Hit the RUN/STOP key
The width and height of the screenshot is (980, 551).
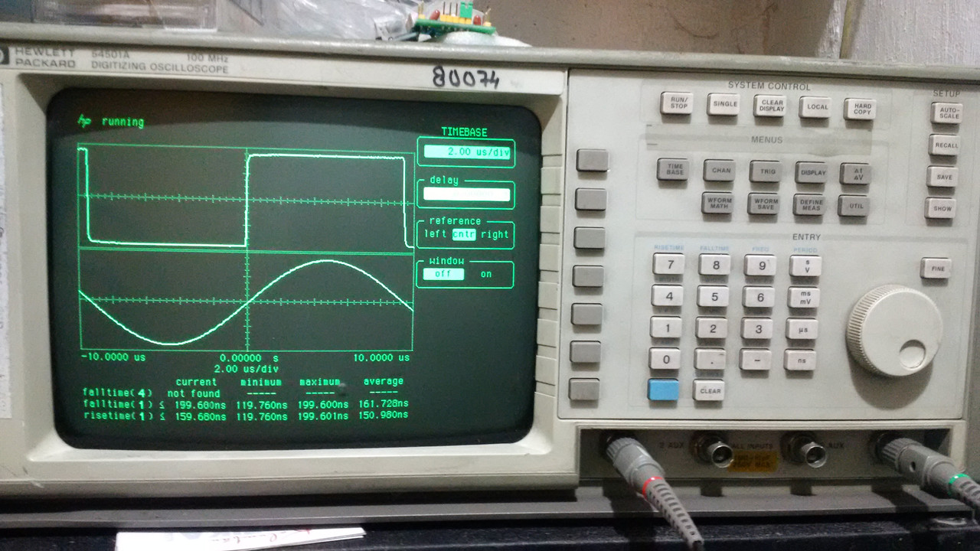tap(676, 103)
